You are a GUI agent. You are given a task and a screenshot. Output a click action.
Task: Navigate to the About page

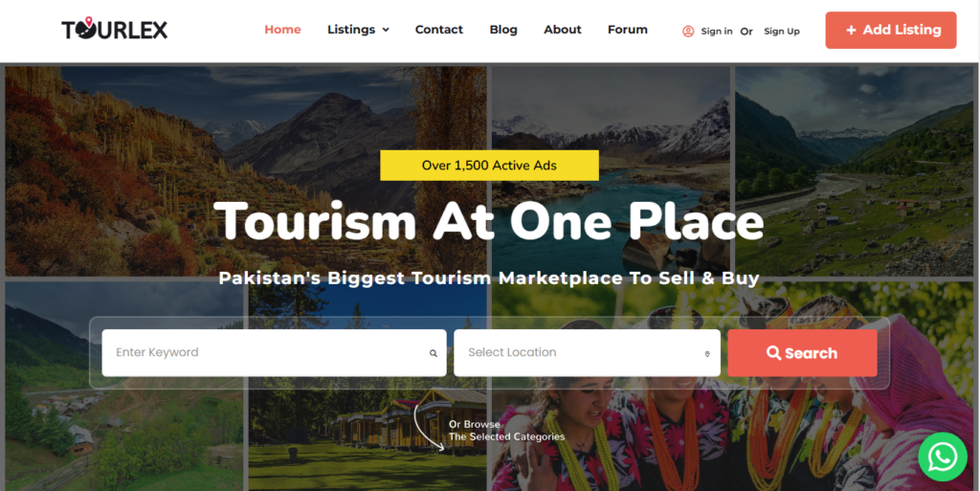(x=563, y=30)
